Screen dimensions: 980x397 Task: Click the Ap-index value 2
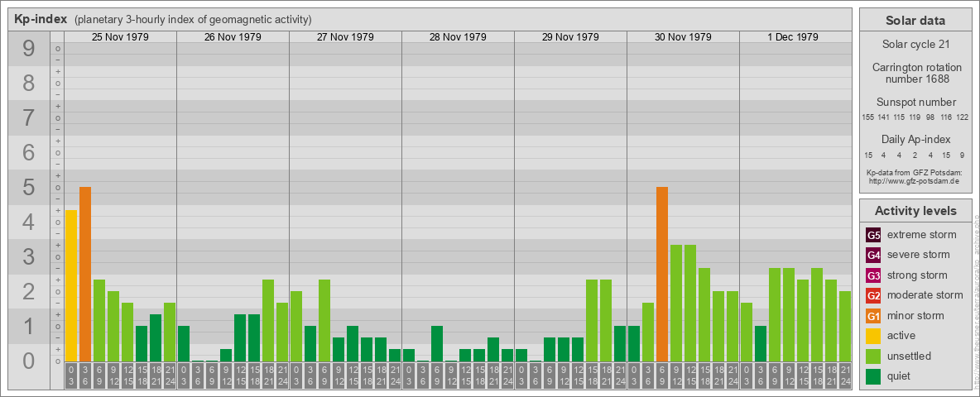coord(915,155)
